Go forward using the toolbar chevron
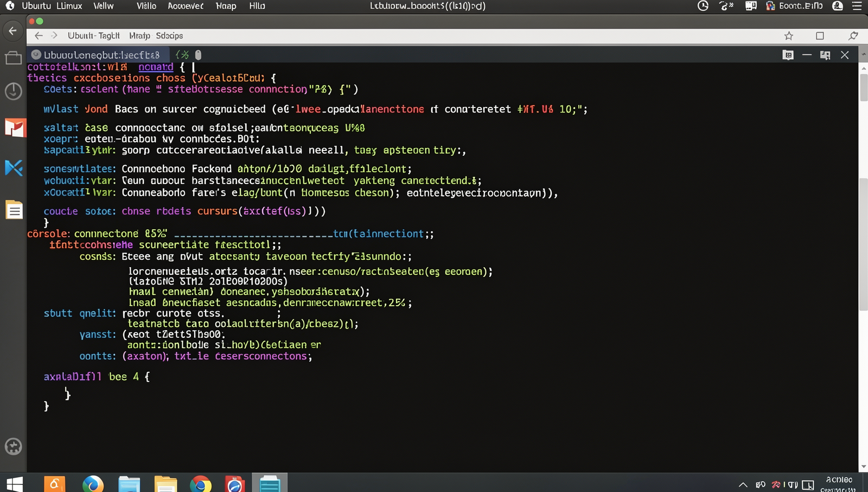This screenshot has width=868, height=492. click(54, 35)
